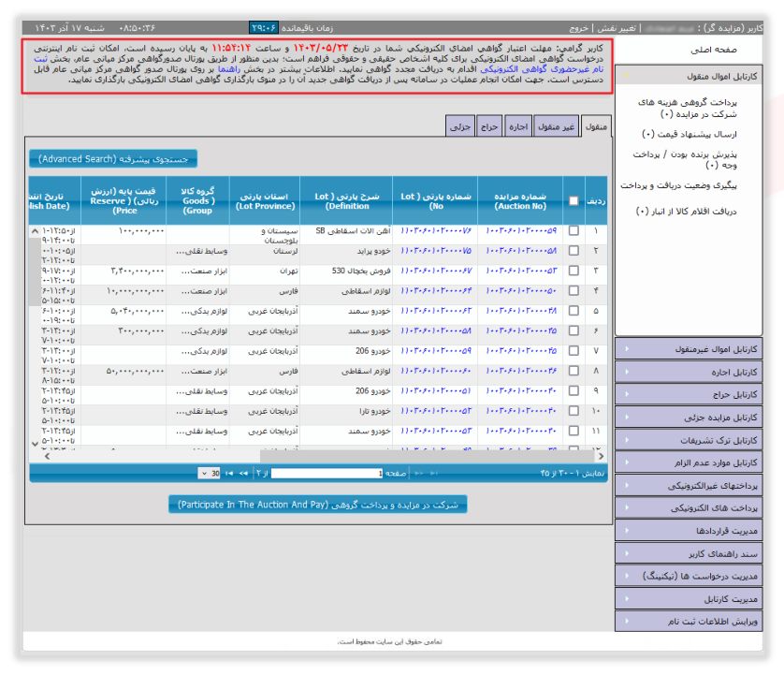
Task: Click the خروج (logout) link in the top bar
Action: pyautogui.click(x=578, y=28)
